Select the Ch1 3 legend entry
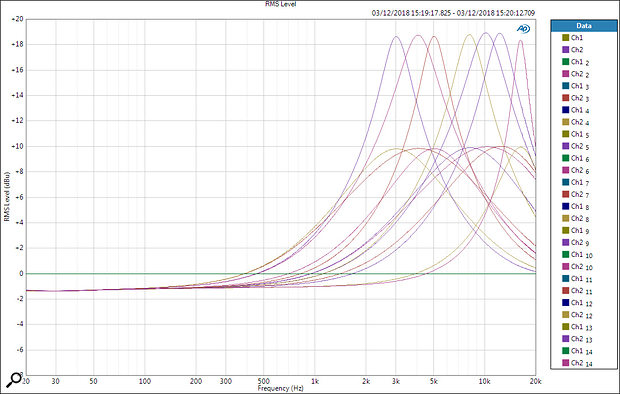This screenshot has height=394, width=620. coord(576,86)
